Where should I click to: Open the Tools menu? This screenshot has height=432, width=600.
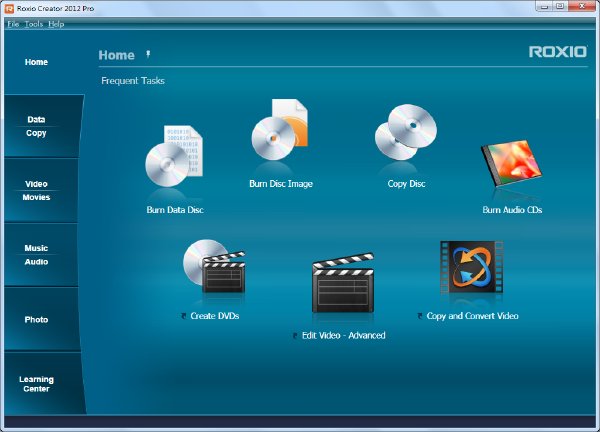[x=34, y=24]
